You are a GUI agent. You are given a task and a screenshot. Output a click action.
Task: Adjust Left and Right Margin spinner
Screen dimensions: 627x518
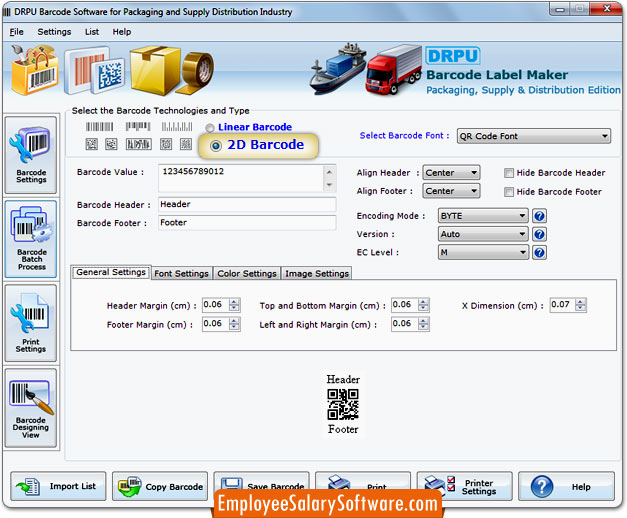pos(423,324)
